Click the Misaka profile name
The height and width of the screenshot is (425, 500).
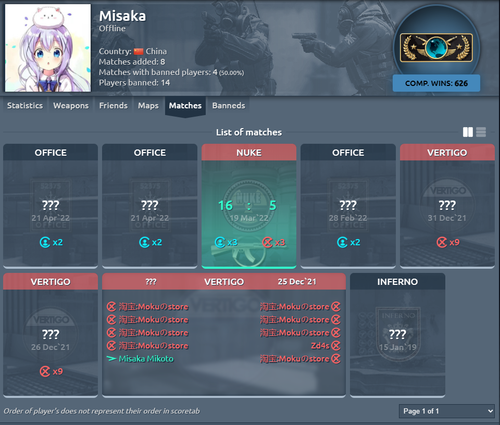click(122, 16)
